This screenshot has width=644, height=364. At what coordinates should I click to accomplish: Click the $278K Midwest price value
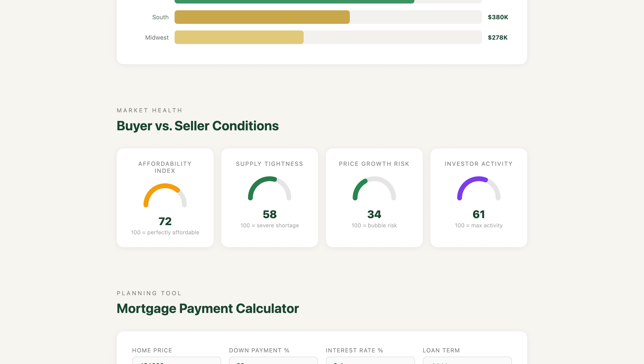497,37
